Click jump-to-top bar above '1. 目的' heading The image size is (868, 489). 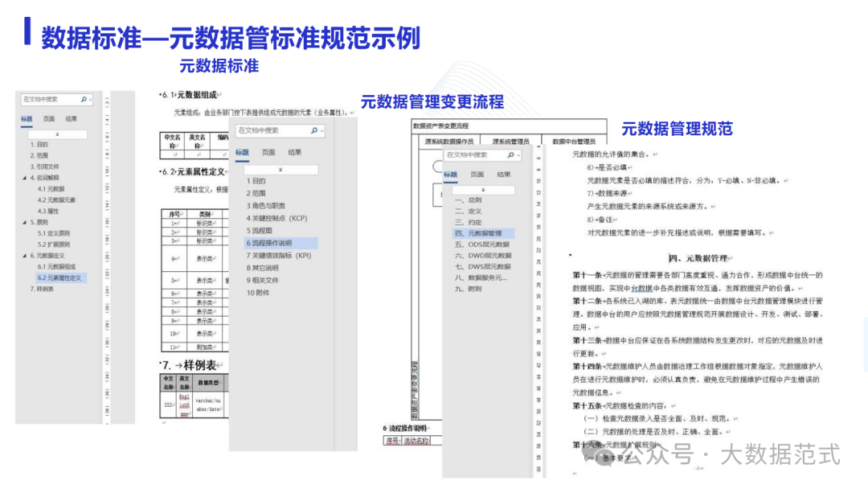58,134
